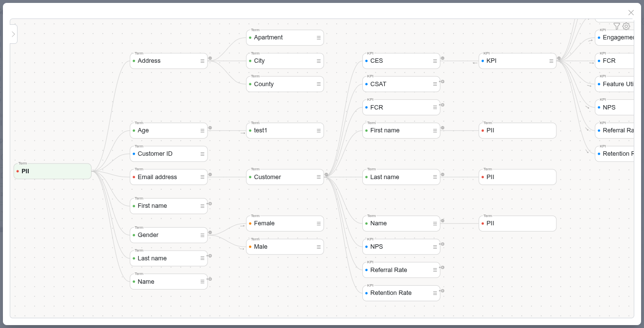This screenshot has height=328, width=644.
Task: Collapse the Customer node's children
Action: 326,174
